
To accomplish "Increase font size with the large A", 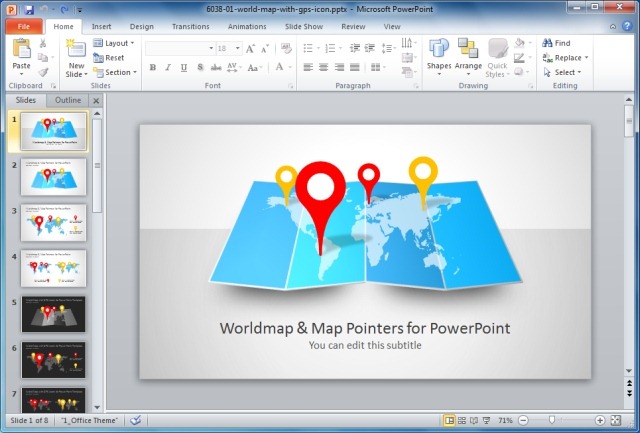I will point(250,49).
